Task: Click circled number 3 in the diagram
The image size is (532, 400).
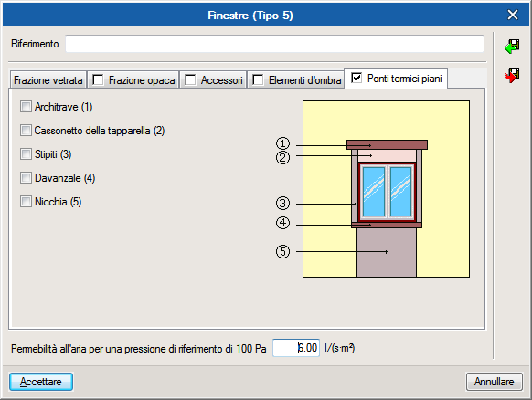Action: point(282,204)
